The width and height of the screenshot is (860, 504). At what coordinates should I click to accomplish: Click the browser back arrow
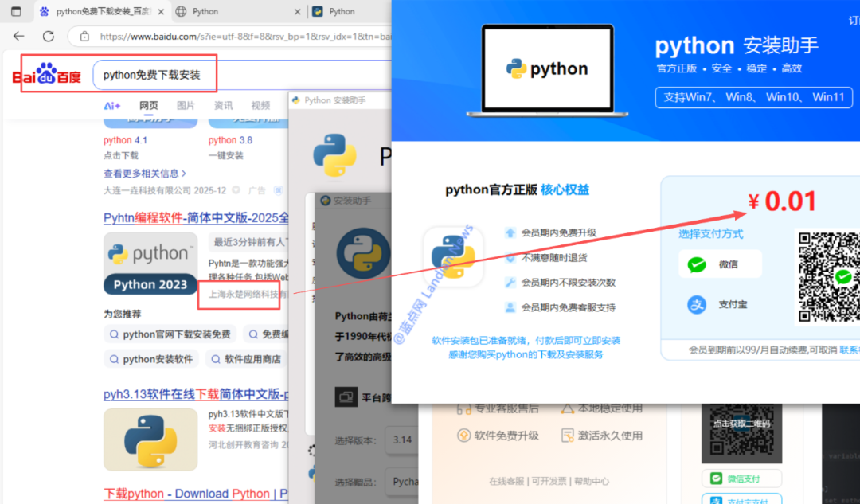click(x=18, y=36)
